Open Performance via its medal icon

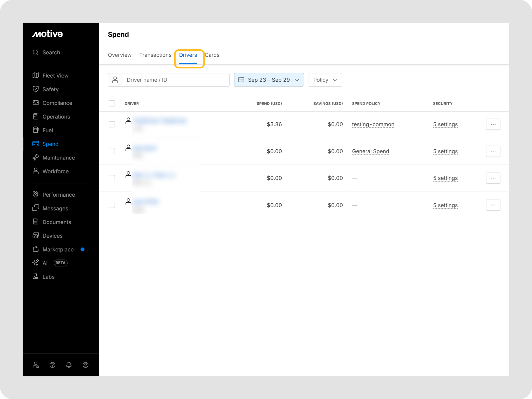pos(36,194)
